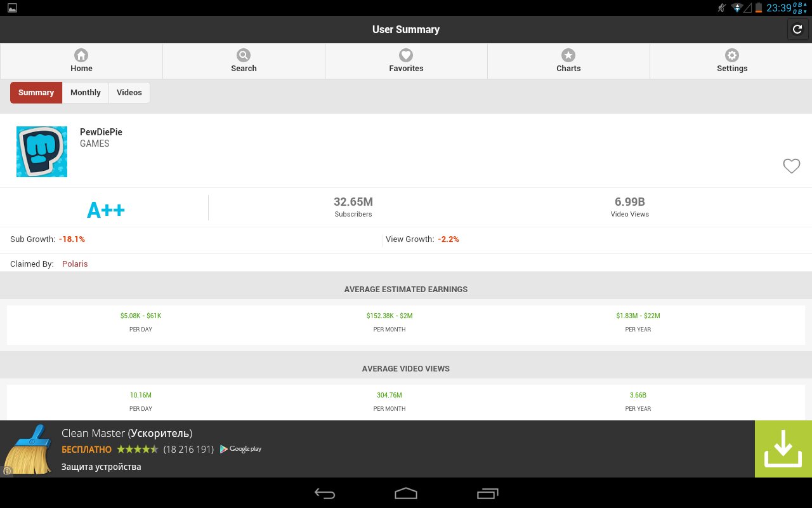Tap the Home house icon
Screen dimensions: 812x508
(x=81, y=55)
